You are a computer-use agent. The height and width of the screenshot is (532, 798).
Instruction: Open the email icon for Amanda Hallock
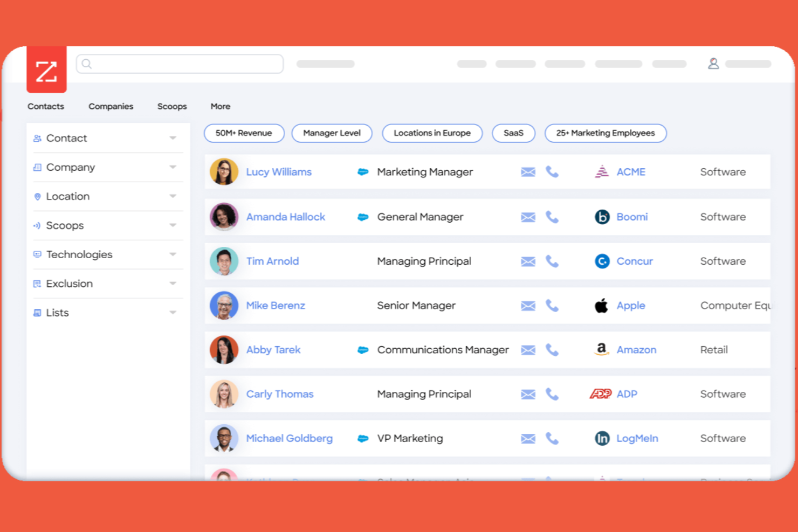(527, 217)
